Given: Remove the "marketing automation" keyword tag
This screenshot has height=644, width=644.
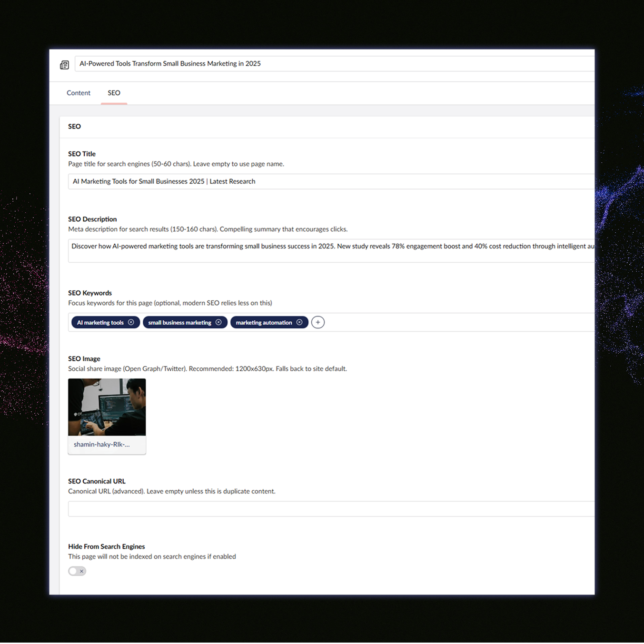Looking at the screenshot, I should click(300, 322).
